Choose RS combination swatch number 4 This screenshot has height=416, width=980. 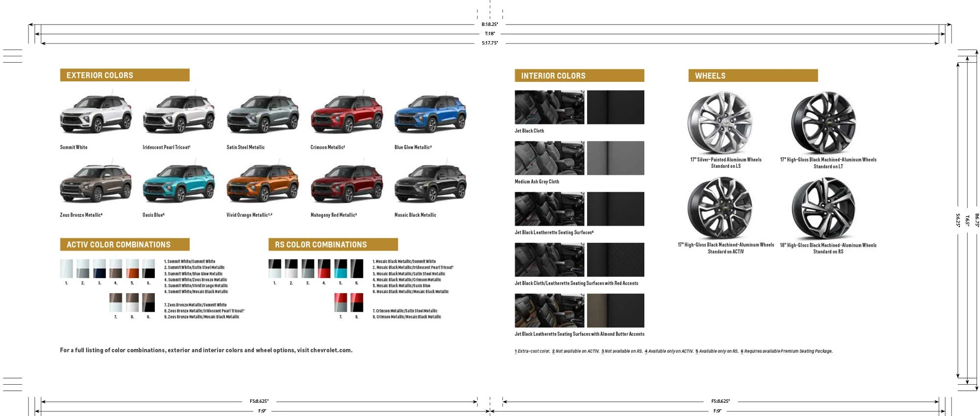[324, 269]
